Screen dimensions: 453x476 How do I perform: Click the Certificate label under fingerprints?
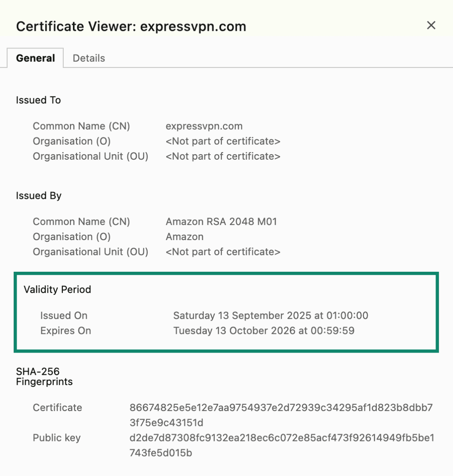tap(57, 407)
